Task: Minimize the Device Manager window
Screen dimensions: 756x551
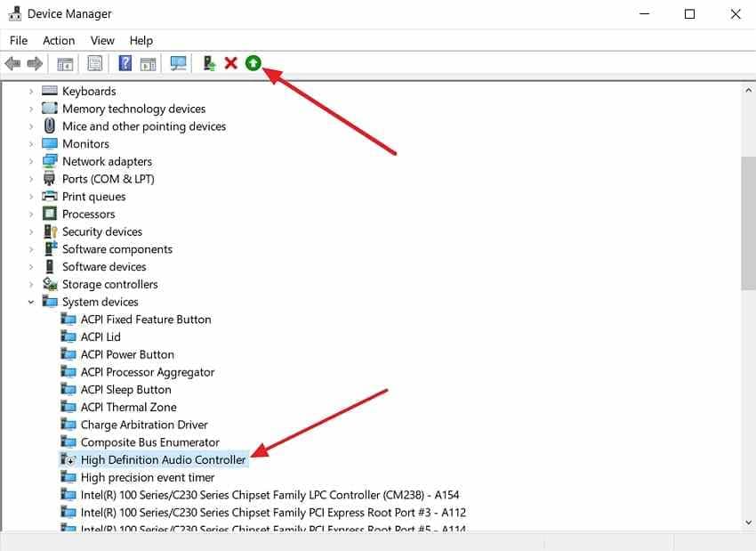Action: pos(644,14)
